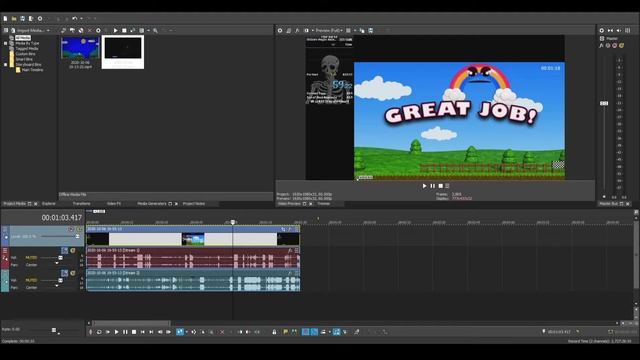Toggle the highlighted normal edit tool
The height and width of the screenshot is (360, 640).
tap(180, 332)
